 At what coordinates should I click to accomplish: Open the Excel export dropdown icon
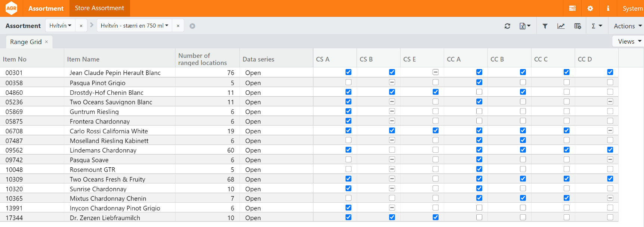point(524,26)
